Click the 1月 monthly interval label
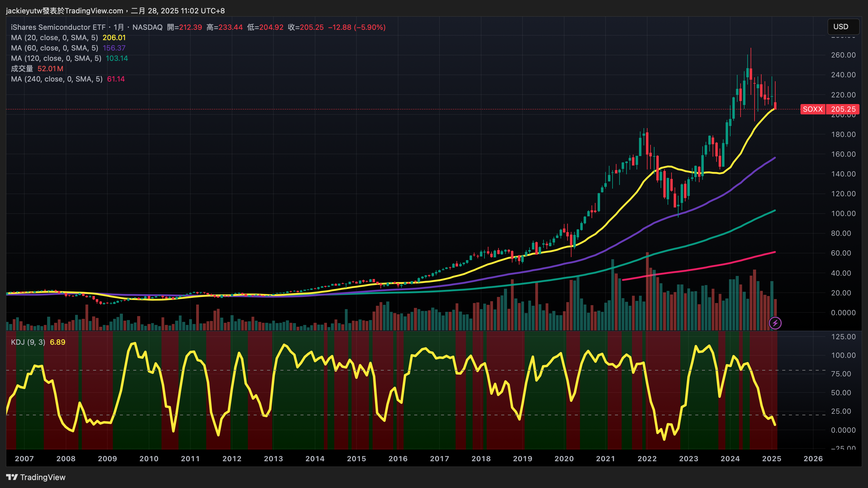868x488 pixels. (119, 27)
